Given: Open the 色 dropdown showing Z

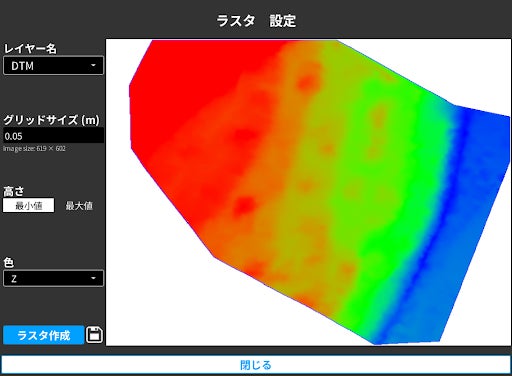Looking at the screenshot, I should [53, 278].
